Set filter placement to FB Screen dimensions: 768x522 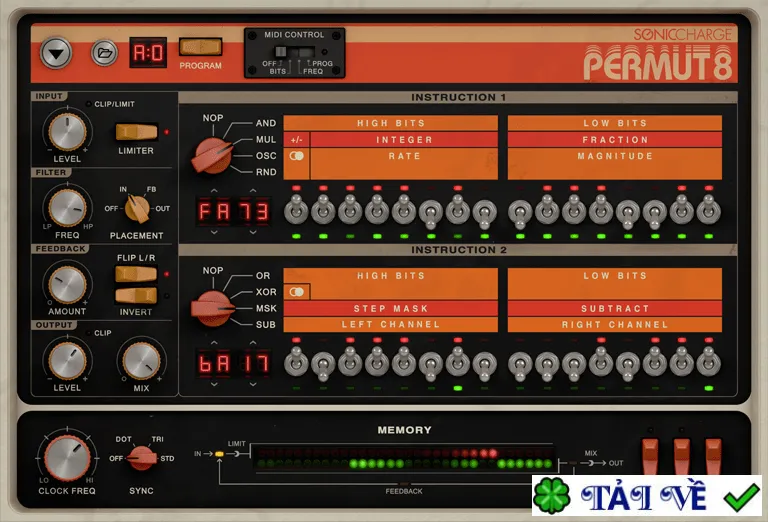click(x=151, y=189)
